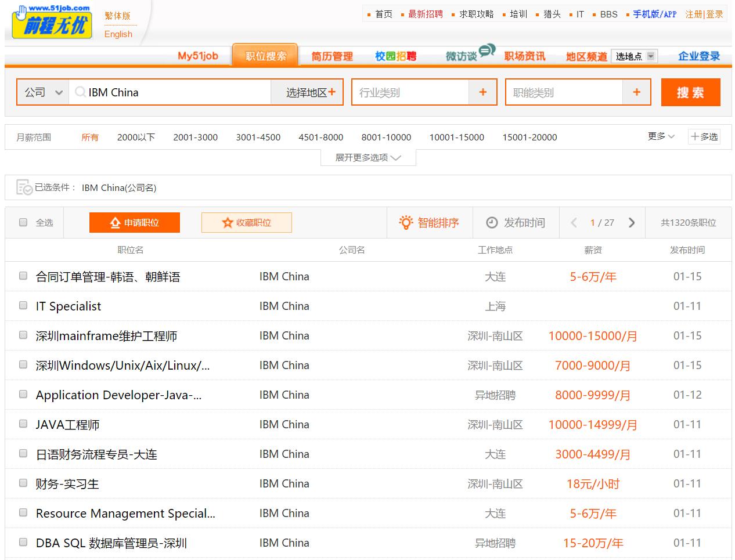Switch language to English
The width and height of the screenshot is (735, 560).
click(118, 34)
